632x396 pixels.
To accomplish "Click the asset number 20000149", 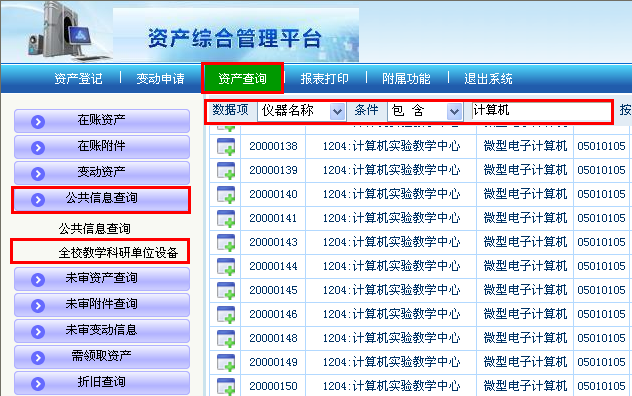I will click(x=273, y=362).
